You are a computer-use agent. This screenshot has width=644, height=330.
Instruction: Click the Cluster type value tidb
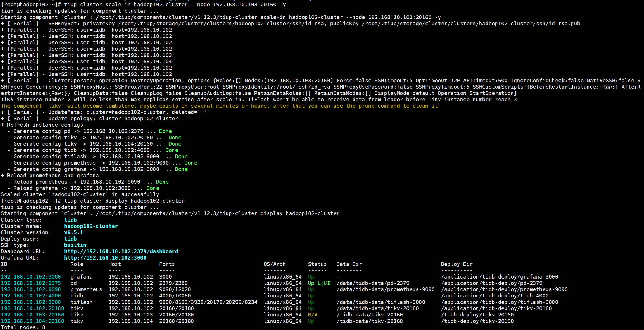[x=70, y=220]
